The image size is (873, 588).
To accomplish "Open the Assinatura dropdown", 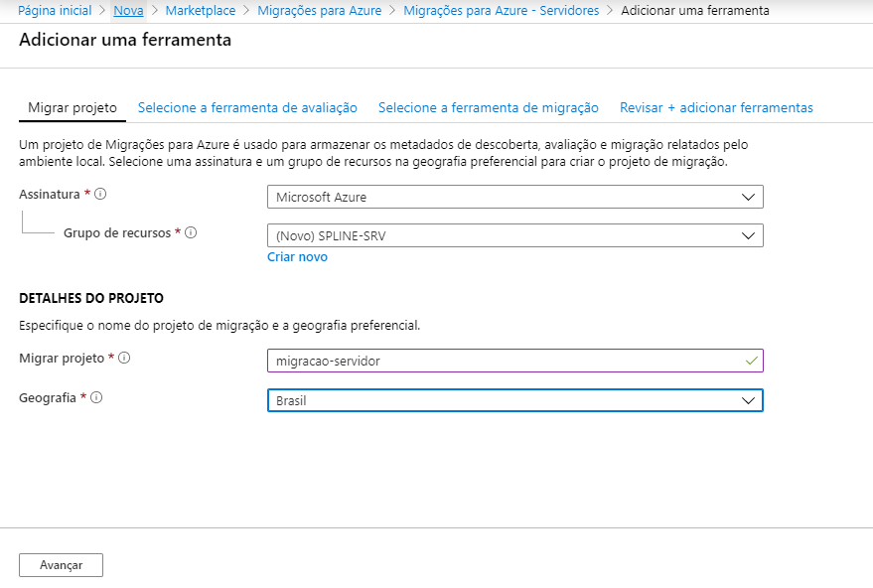I will (x=514, y=197).
